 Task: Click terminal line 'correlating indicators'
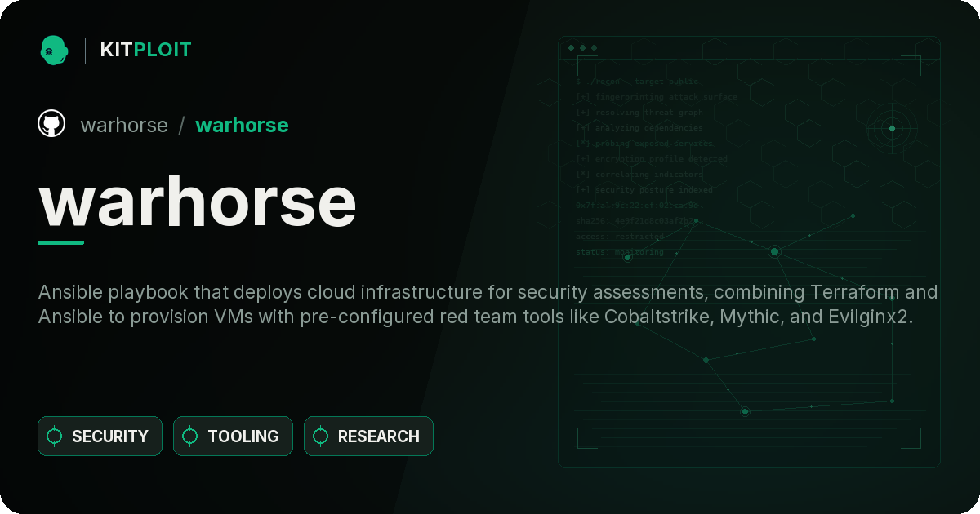[x=639, y=175]
